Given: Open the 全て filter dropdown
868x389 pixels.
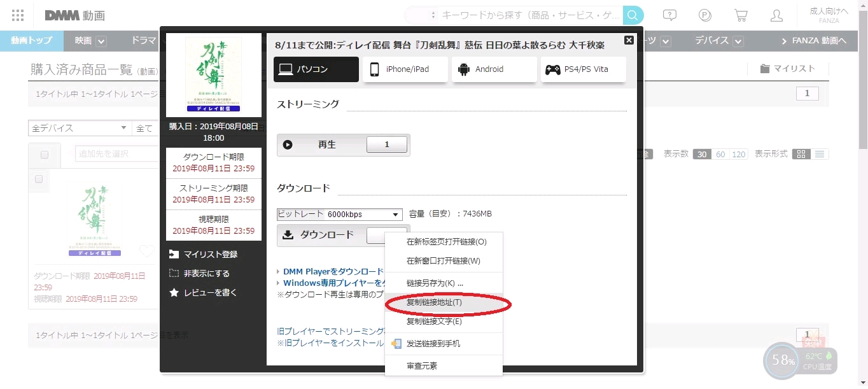Looking at the screenshot, I should 146,129.
